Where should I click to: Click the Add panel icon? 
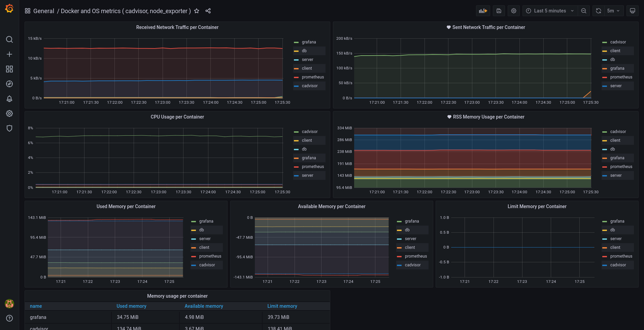coord(483,11)
